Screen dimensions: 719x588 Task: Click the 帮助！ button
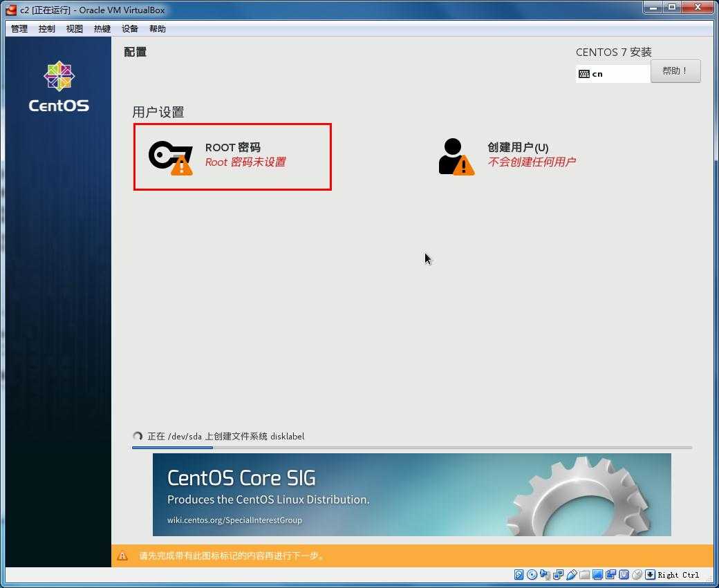click(x=675, y=71)
